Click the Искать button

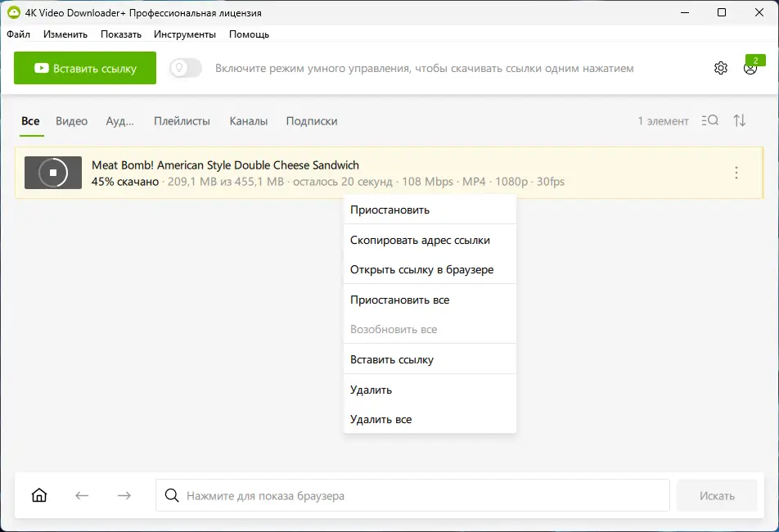(717, 495)
